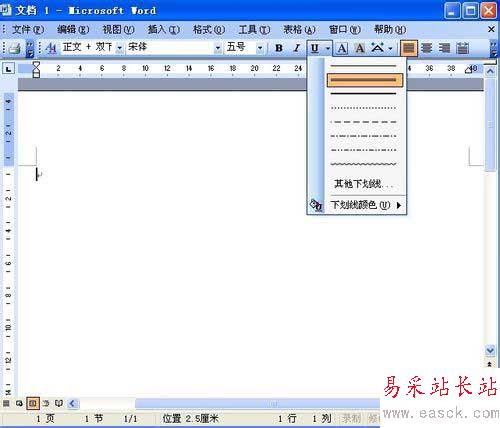Click vertical scrollbar up arrow
This screenshot has height=428, width=500.
[490, 71]
